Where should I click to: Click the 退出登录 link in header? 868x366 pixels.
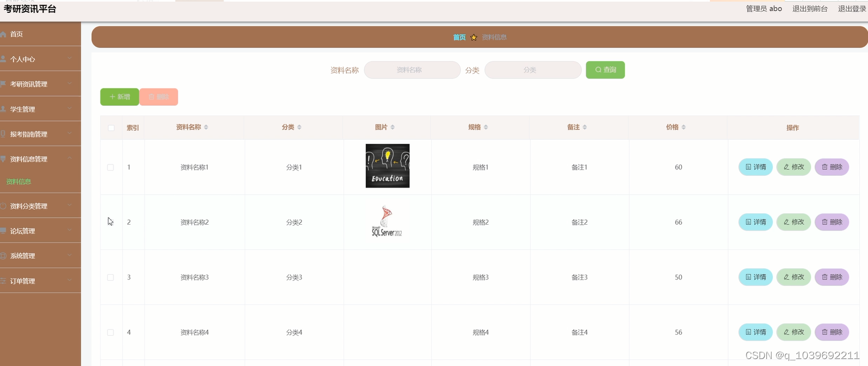[x=852, y=9]
